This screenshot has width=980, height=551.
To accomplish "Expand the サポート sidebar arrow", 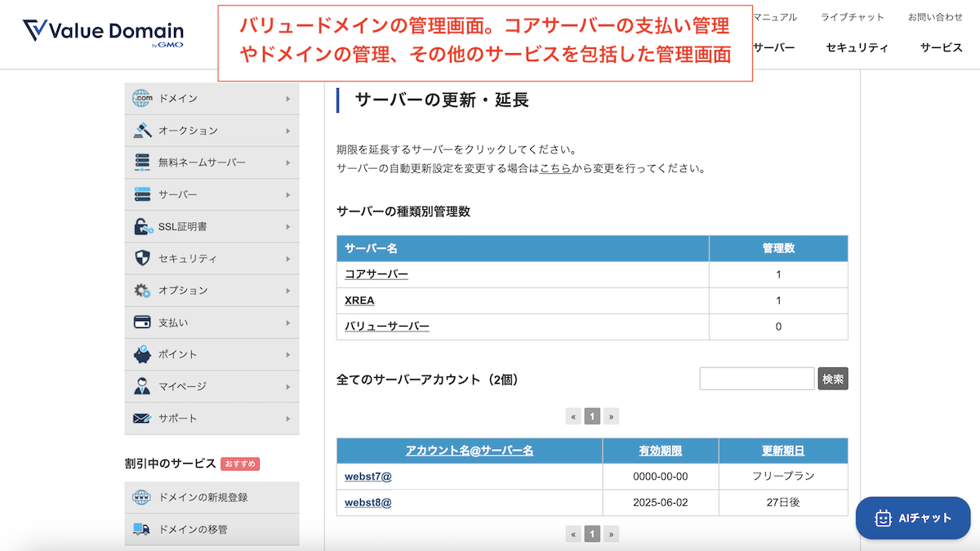I will (288, 419).
